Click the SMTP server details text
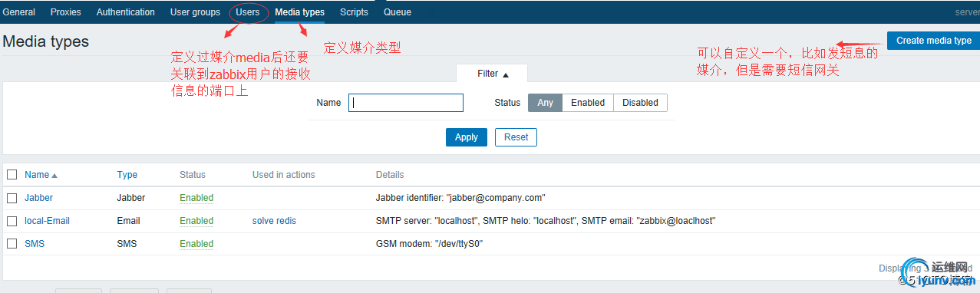This screenshot has height=293, width=980. click(546, 221)
